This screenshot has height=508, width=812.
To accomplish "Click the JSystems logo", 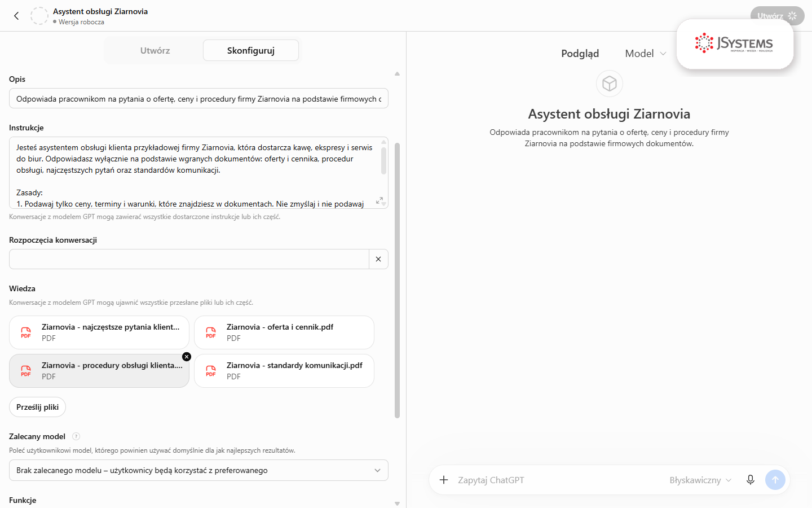I will point(735,43).
